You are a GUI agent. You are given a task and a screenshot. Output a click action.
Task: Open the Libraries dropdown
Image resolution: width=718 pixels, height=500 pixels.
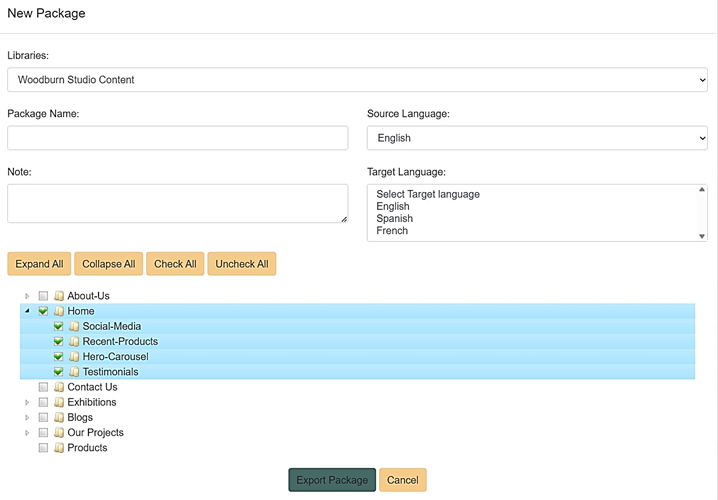(x=357, y=80)
